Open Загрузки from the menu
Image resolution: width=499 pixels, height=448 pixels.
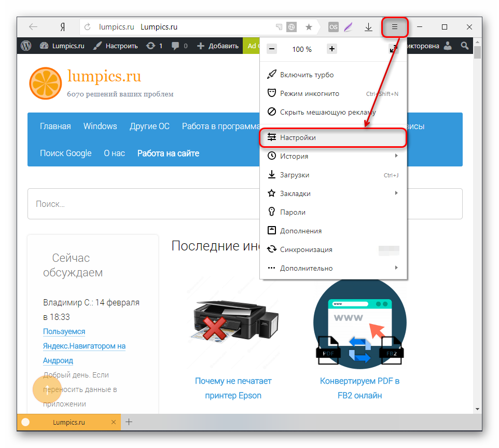(x=333, y=175)
